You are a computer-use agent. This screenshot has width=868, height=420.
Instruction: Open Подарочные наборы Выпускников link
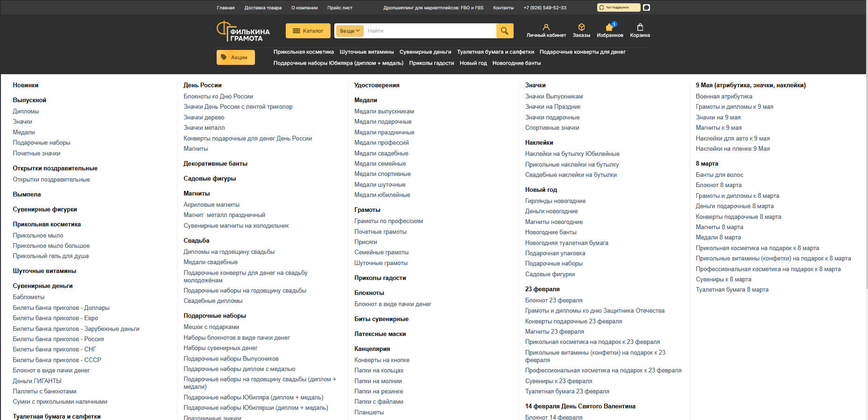coord(231,359)
